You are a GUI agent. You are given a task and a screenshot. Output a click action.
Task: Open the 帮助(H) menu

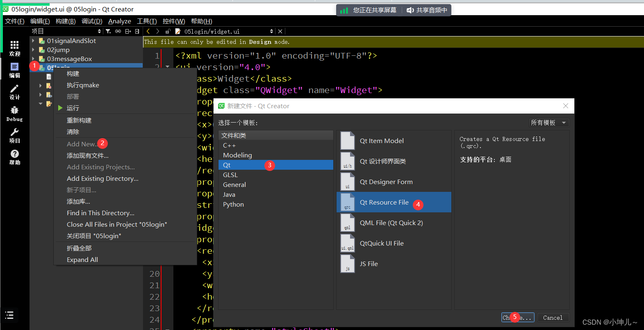[x=202, y=21]
